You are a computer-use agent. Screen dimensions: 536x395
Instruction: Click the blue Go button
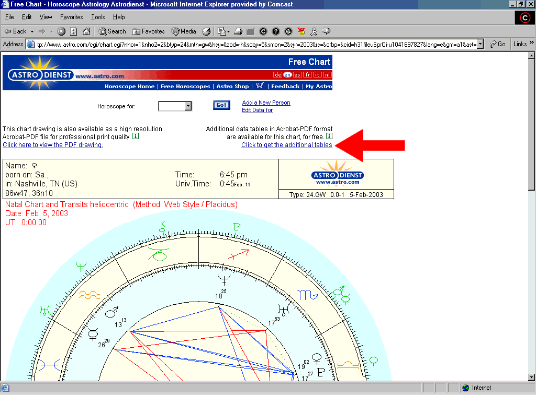pos(221,105)
